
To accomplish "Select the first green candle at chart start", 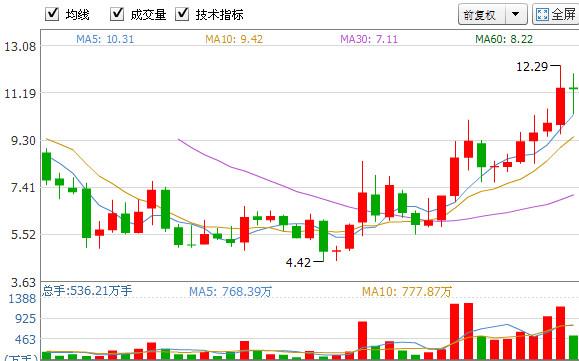I will click(x=47, y=166).
